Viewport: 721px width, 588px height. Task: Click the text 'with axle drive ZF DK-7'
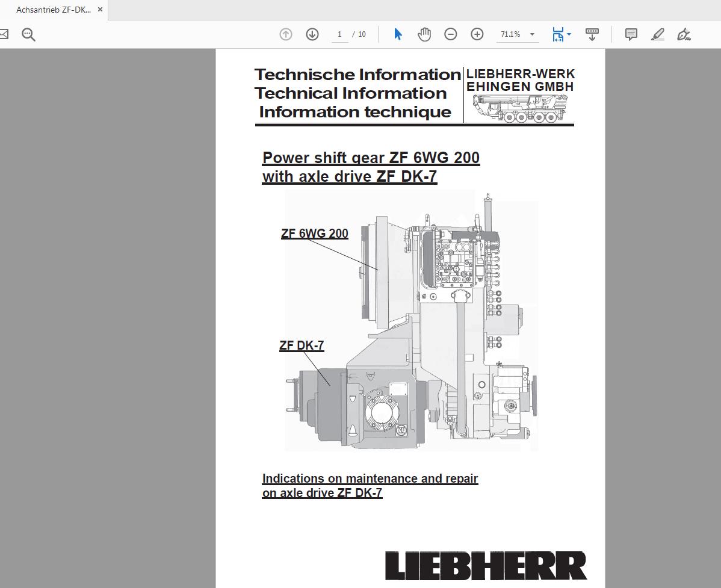350,176
